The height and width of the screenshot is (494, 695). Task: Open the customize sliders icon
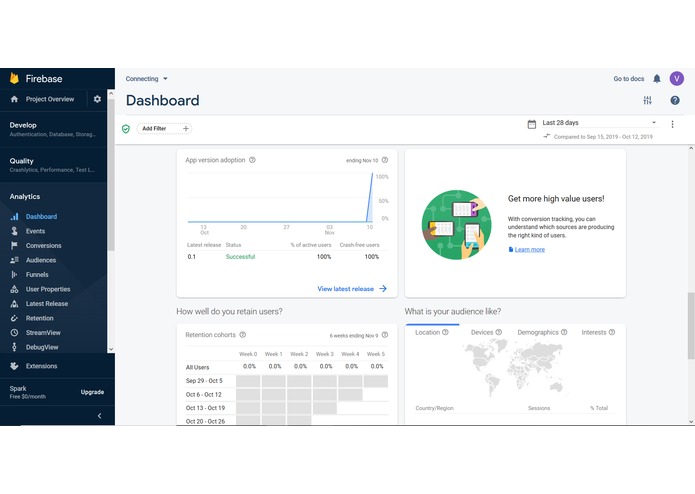point(647,100)
